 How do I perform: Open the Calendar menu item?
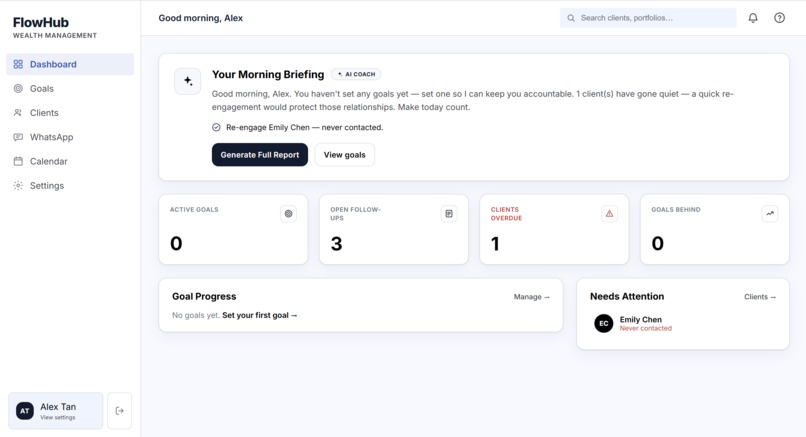[70, 161]
